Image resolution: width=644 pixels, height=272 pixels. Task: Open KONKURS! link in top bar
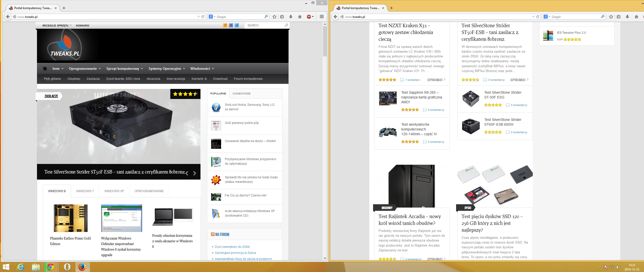(x=83, y=25)
